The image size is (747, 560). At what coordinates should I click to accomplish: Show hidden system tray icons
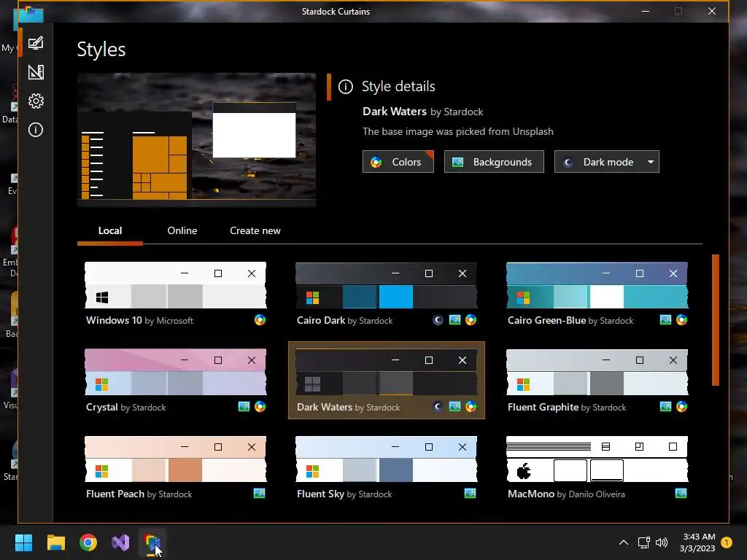point(623,542)
